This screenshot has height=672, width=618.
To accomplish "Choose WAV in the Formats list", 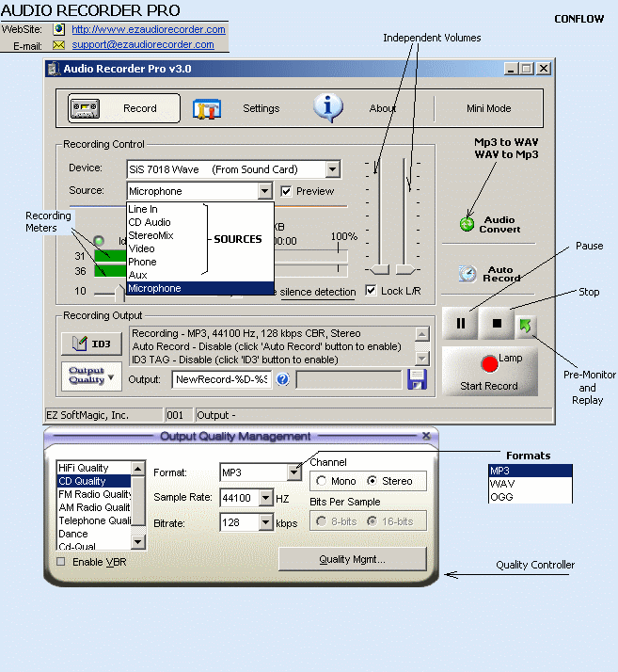I will click(531, 484).
